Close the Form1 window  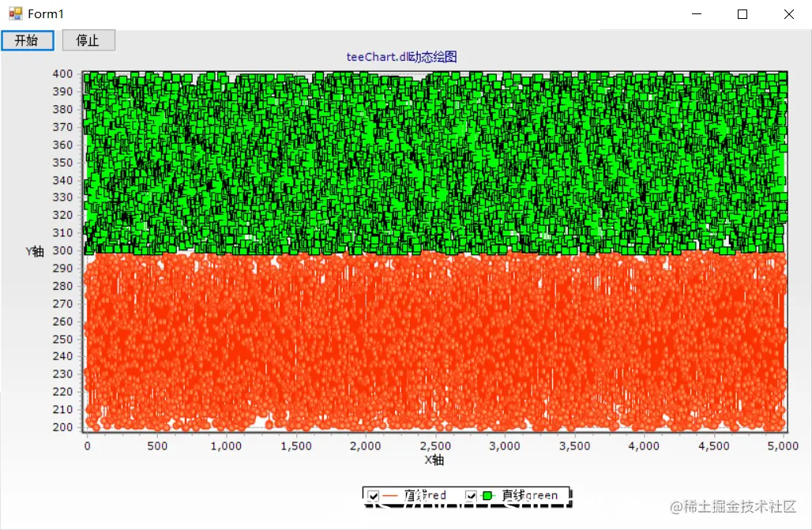(788, 14)
